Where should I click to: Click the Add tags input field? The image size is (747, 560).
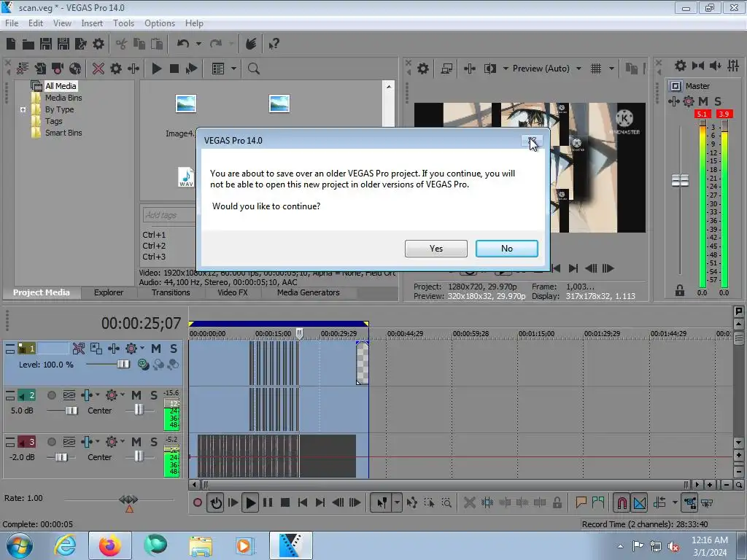tap(169, 215)
